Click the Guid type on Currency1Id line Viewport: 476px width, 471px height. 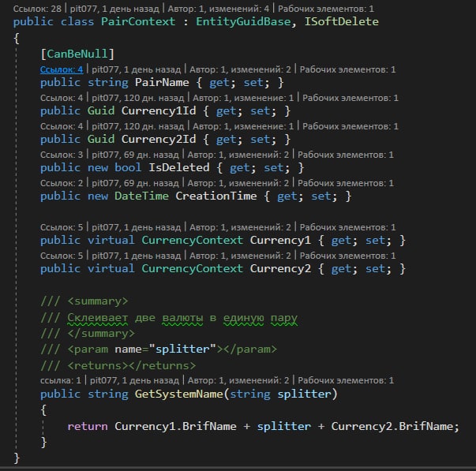tap(101, 110)
